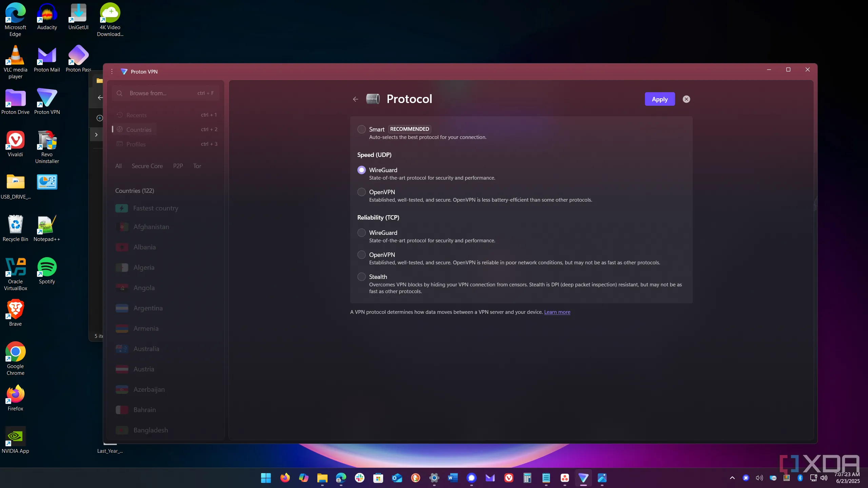Expand the hidden system tray icons chevron
Screen dimensions: 868x488
coord(732,478)
